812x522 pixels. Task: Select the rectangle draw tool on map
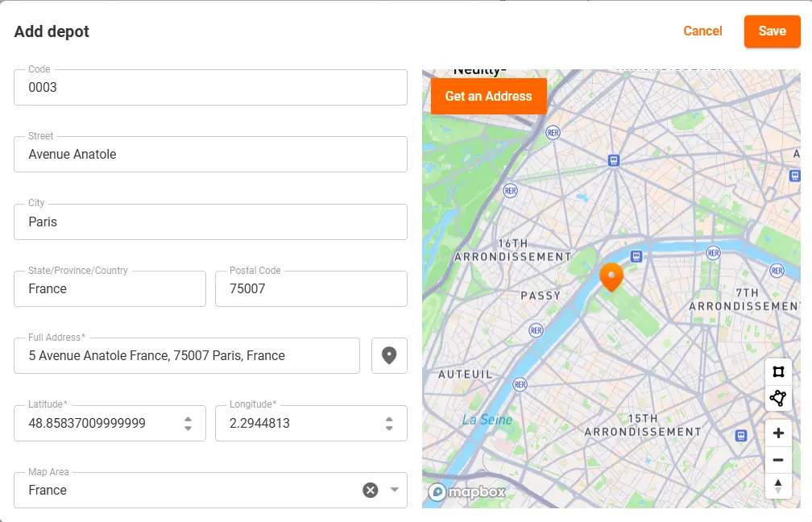click(777, 371)
